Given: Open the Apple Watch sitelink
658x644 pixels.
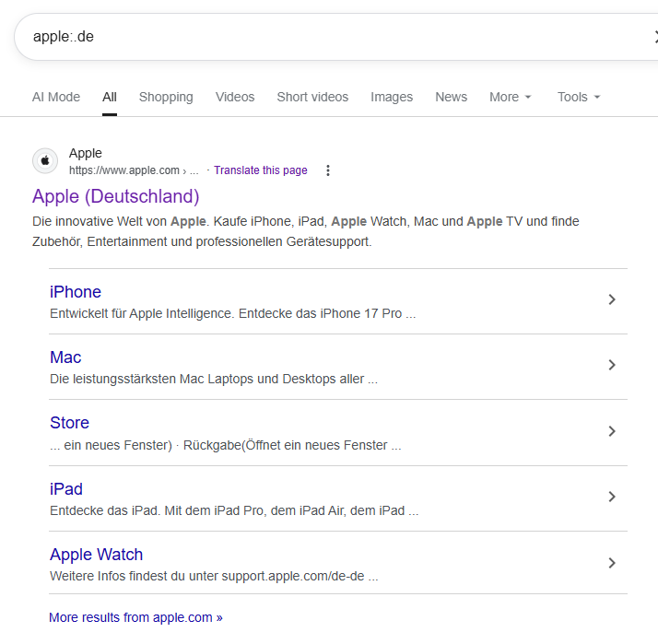Looking at the screenshot, I should tap(97, 555).
